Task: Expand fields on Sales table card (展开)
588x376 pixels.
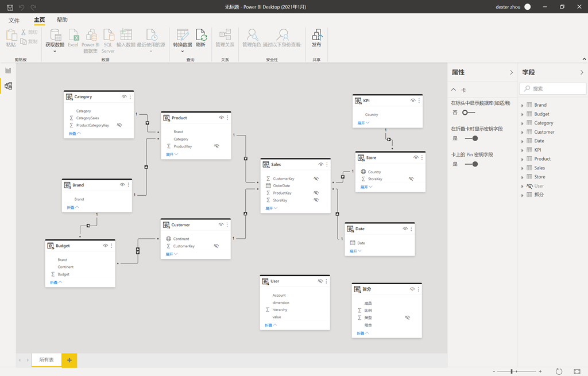Action: (272, 208)
